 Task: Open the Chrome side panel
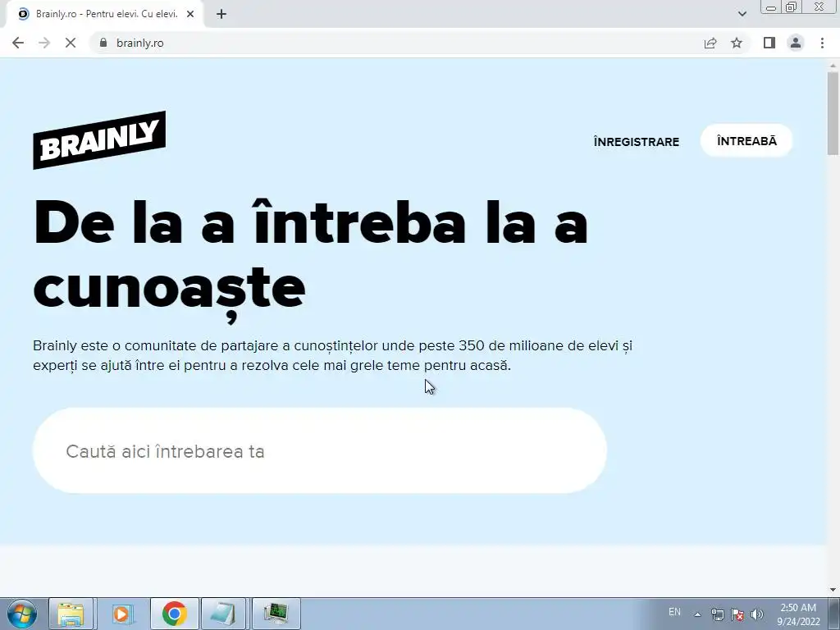(769, 43)
